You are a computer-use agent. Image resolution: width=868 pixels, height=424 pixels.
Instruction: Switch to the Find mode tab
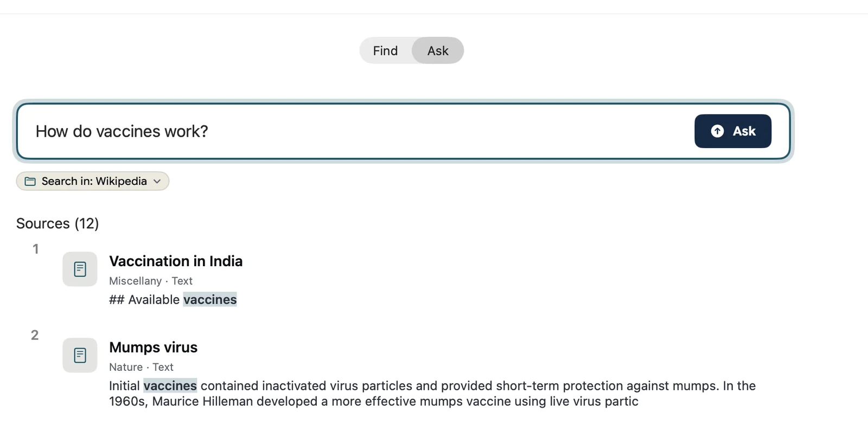tap(385, 51)
